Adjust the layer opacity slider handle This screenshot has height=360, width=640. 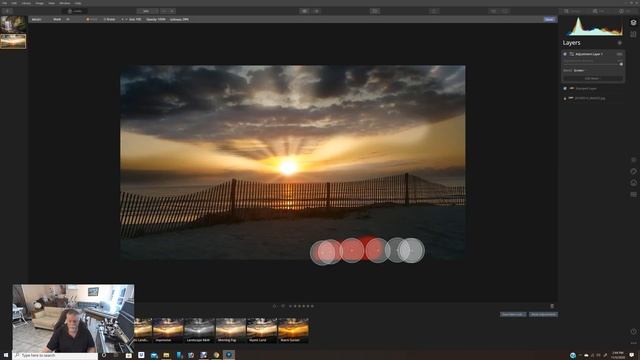tap(621, 64)
